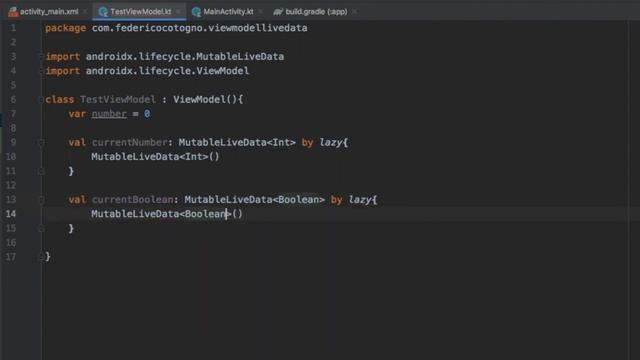
Task: Click the TestViewModel class name
Action: click(x=118, y=99)
